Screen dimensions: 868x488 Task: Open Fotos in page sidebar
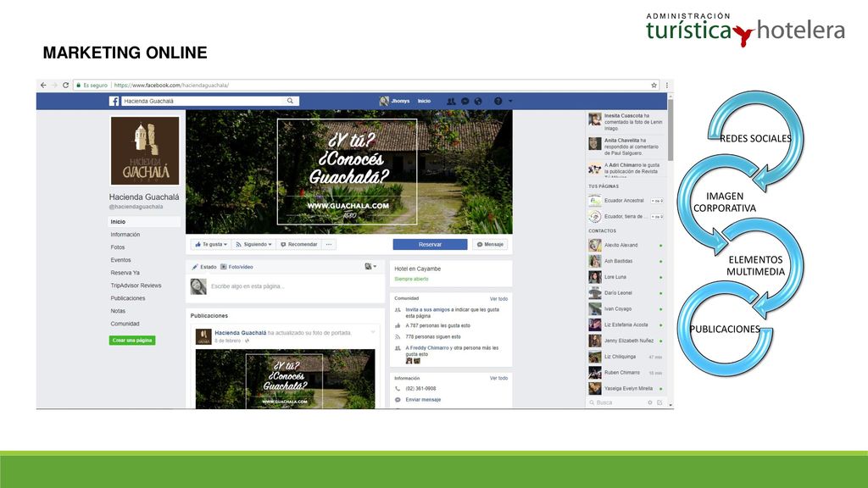[117, 247]
